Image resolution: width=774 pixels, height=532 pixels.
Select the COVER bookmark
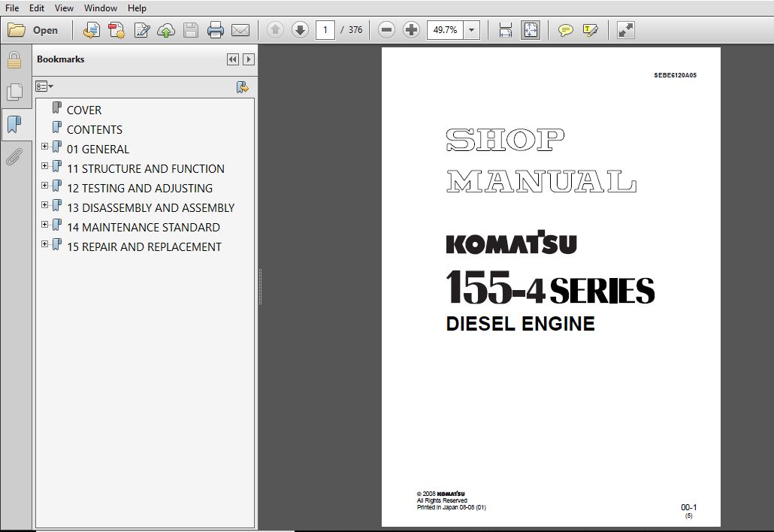84,110
